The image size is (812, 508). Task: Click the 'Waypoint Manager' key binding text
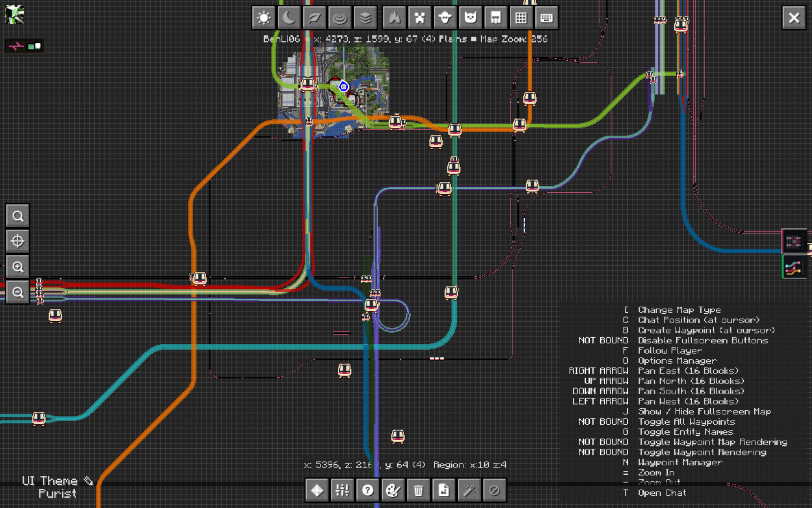point(680,462)
